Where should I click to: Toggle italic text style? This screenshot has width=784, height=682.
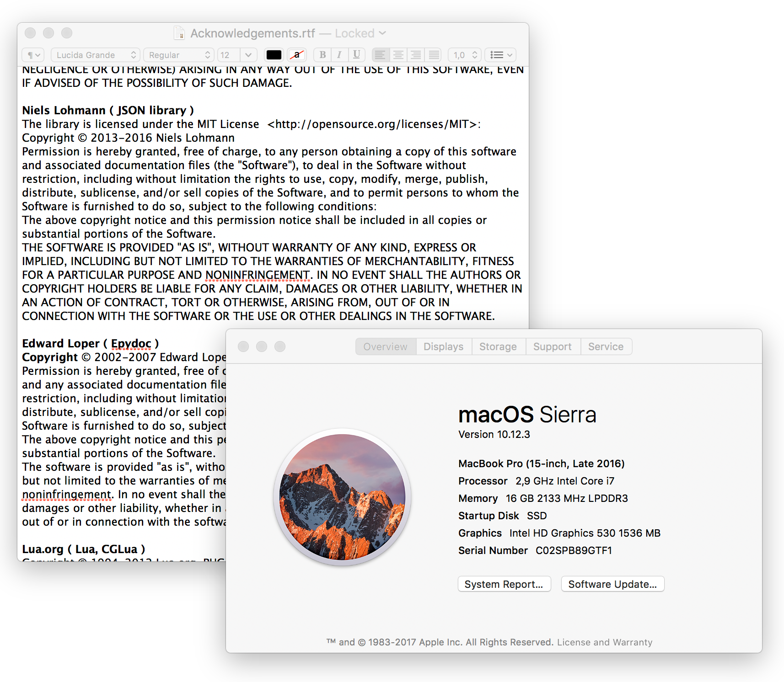[x=339, y=55]
